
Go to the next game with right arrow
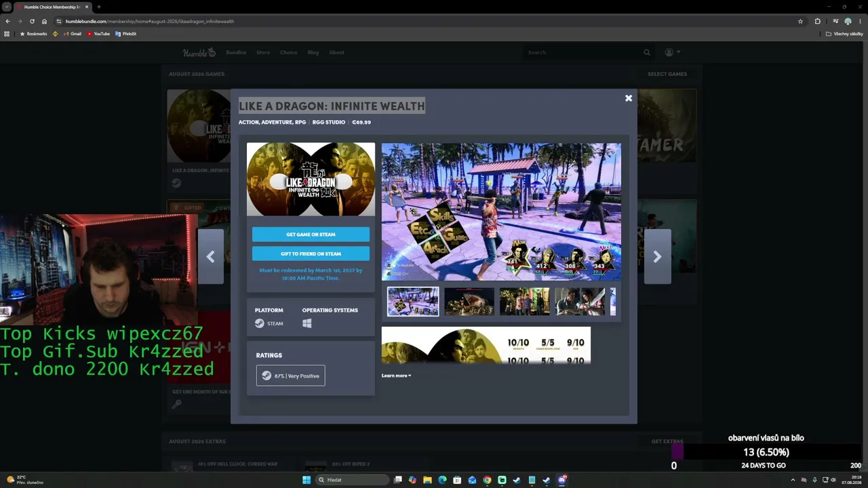[x=657, y=256]
